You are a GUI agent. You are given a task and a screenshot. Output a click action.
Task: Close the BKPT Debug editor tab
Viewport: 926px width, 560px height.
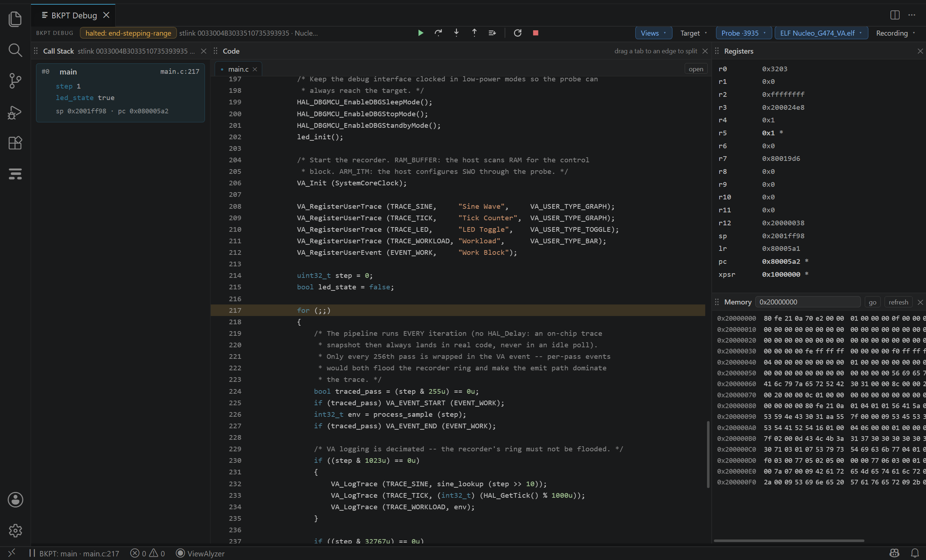106,15
